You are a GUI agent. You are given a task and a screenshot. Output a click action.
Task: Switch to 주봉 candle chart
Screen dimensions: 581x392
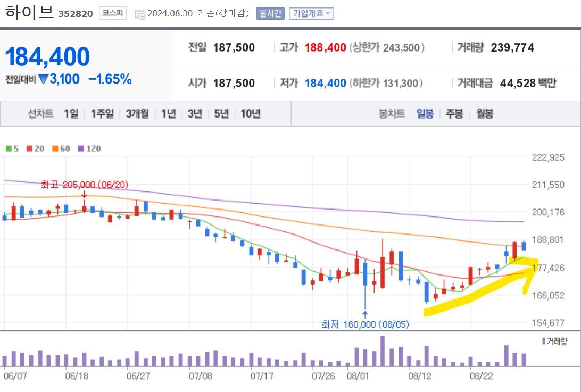455,113
